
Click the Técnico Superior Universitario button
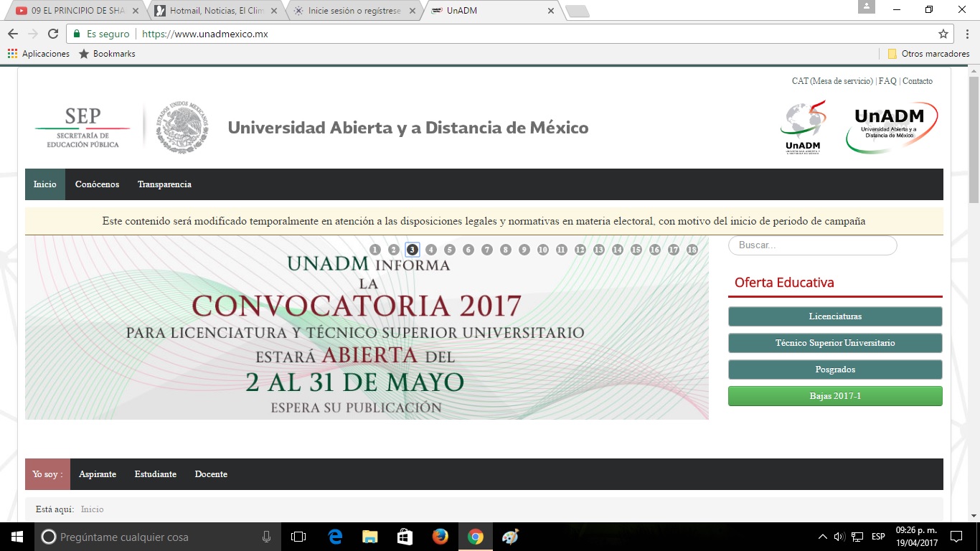pyautogui.click(x=835, y=343)
